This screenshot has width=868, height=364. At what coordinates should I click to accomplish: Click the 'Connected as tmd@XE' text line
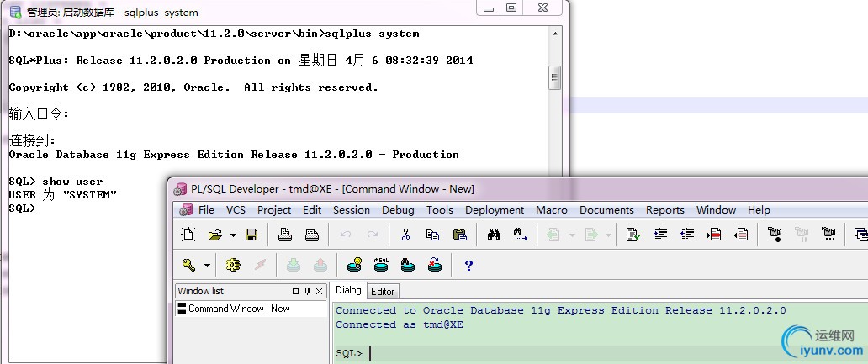(x=400, y=324)
